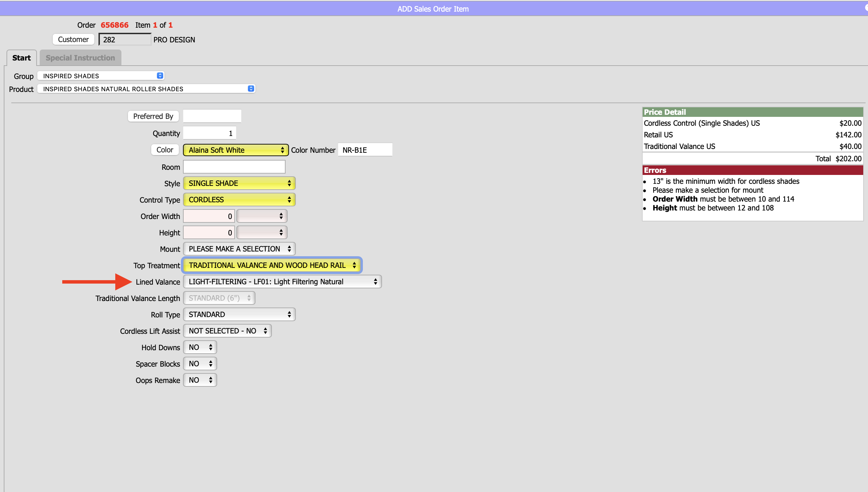Open the Style dropdown set to SINGLE SHADE
The image size is (868, 492).
(x=239, y=183)
